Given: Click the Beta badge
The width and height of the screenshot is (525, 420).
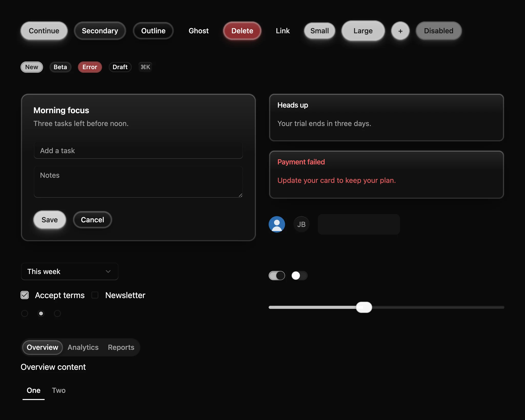Looking at the screenshot, I should click(60, 67).
